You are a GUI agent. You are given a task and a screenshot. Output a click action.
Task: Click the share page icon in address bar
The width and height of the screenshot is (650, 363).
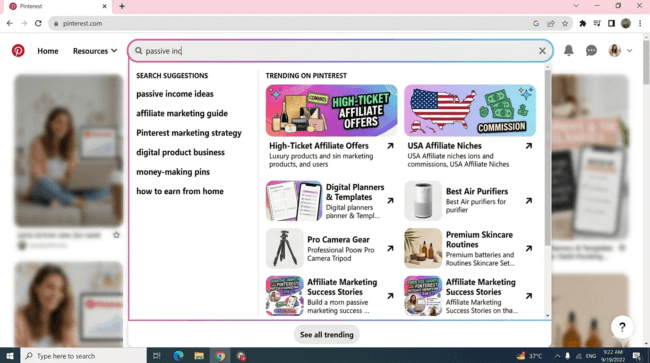[551, 24]
